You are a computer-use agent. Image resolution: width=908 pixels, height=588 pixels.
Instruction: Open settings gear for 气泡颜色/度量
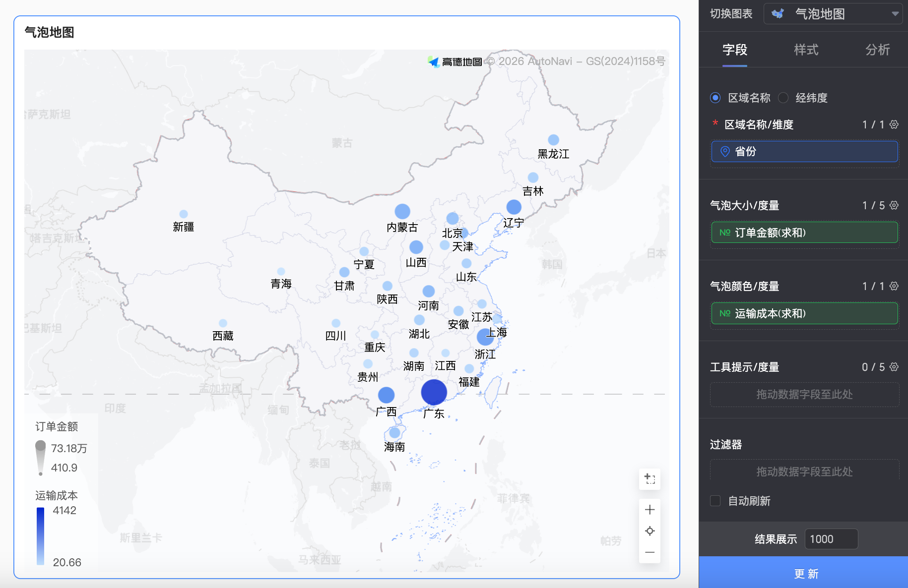click(x=894, y=286)
